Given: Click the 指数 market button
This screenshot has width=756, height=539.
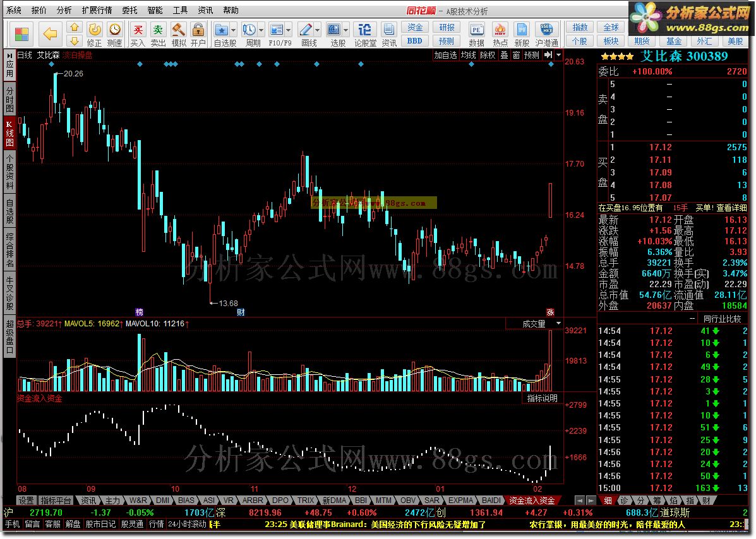Looking at the screenshot, I should tap(580, 28).
